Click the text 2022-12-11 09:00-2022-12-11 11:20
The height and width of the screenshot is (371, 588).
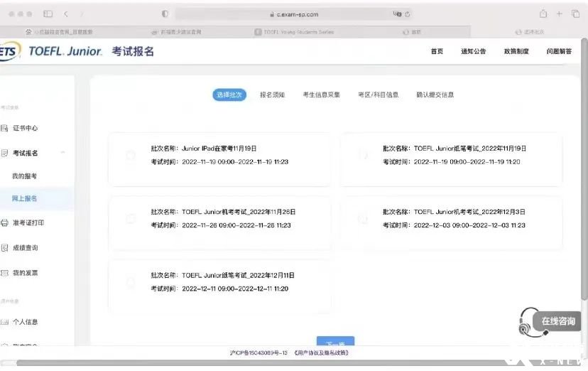click(x=235, y=289)
